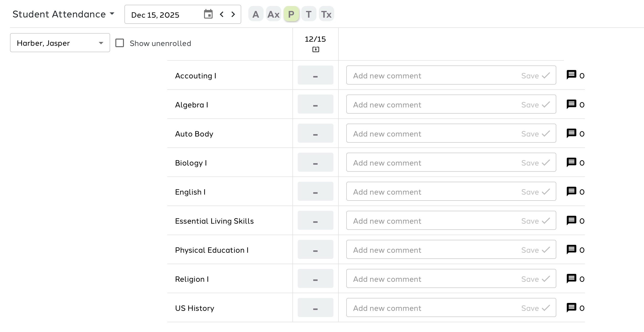Select the A absent attendance code

click(256, 14)
